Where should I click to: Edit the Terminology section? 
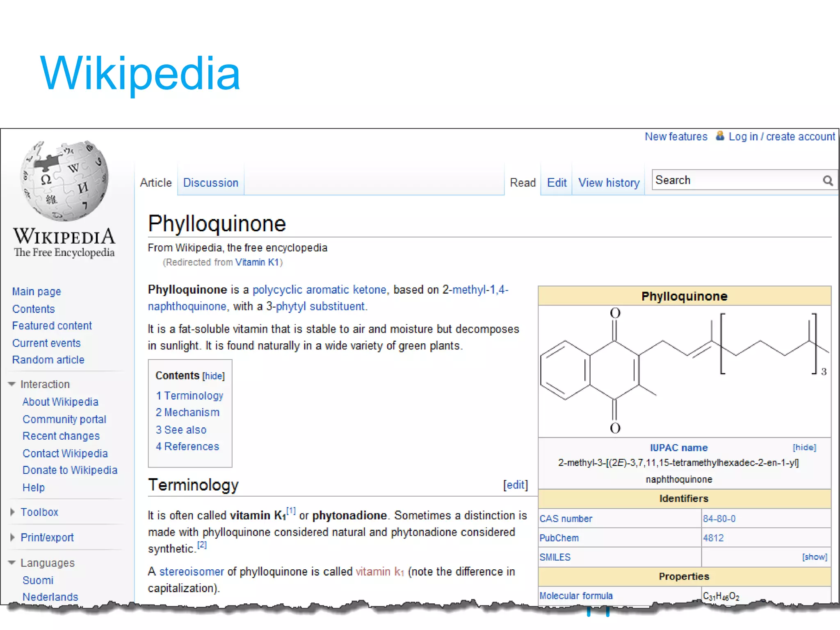point(516,485)
